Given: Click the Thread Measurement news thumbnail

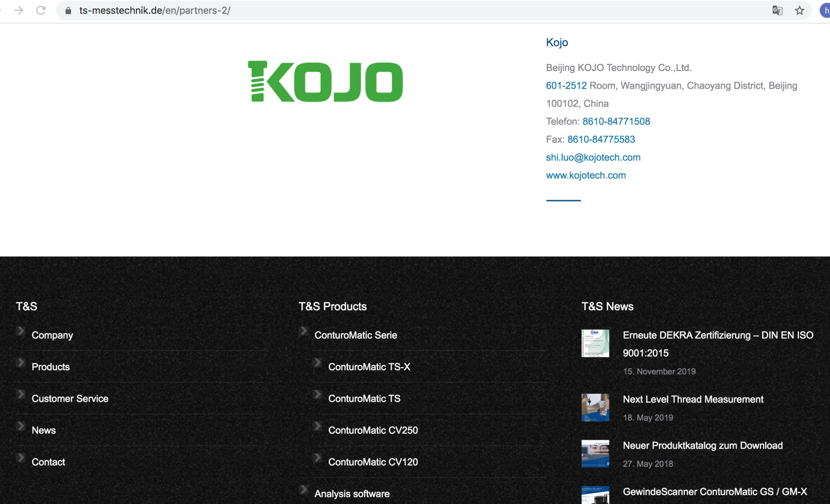Looking at the screenshot, I should pyautogui.click(x=595, y=407).
